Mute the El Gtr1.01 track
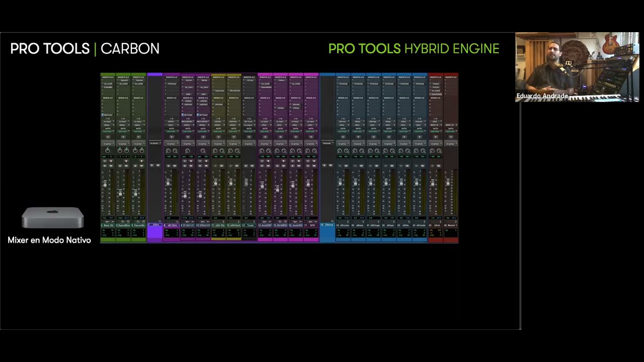 pyautogui.click(x=191, y=166)
